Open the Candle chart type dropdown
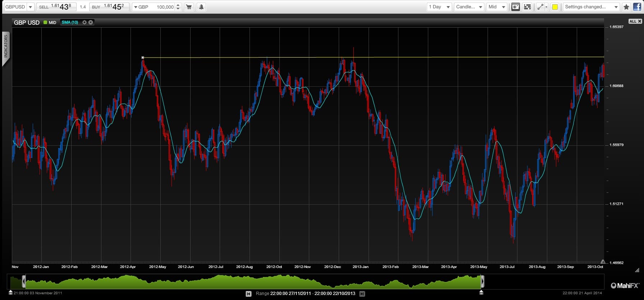The width and height of the screenshot is (644, 300). 469,7
